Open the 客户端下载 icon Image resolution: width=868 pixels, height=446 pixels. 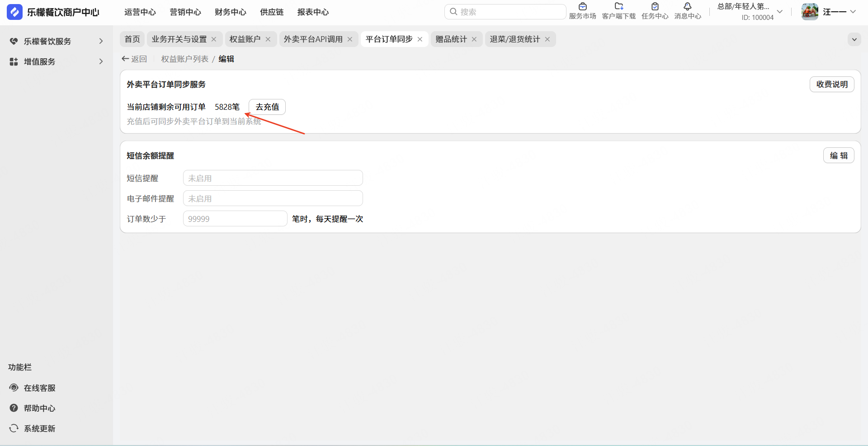[619, 6]
